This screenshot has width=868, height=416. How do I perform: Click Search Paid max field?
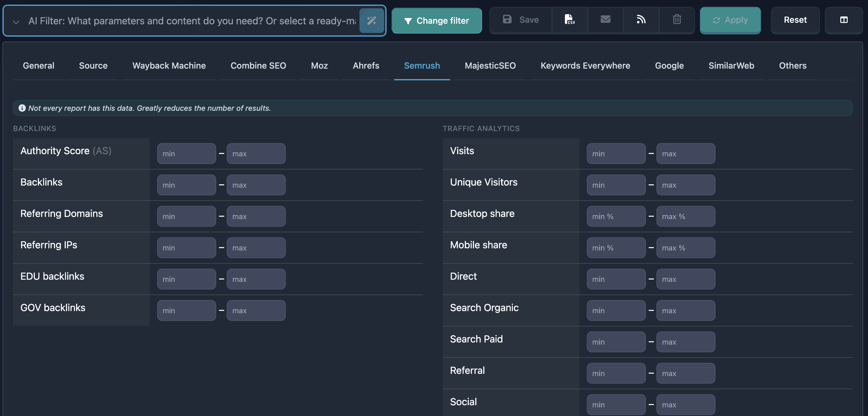(686, 342)
